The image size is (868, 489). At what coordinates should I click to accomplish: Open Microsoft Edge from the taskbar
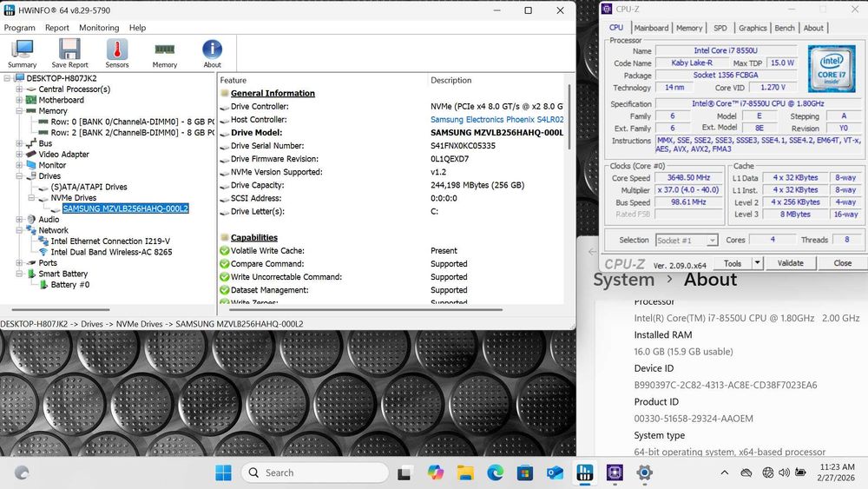[496, 473]
